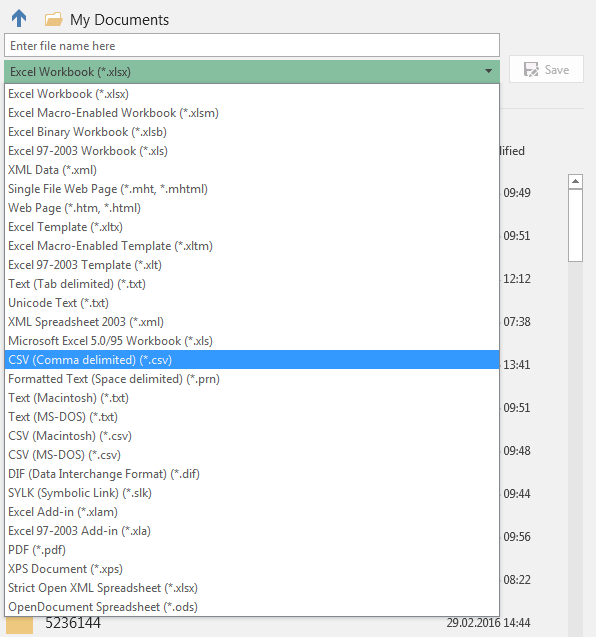Collapse the file type dropdown arrow
This screenshot has width=596, height=637.
point(488,72)
